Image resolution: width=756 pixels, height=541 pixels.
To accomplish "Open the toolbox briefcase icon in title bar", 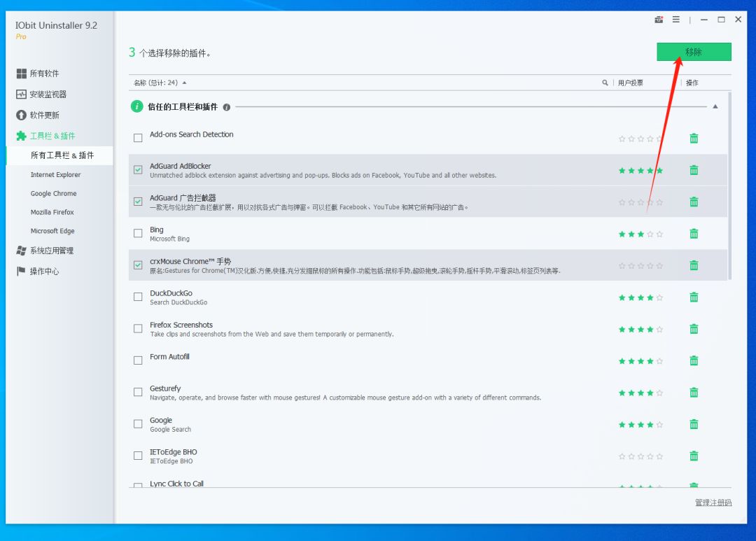I will [659, 20].
